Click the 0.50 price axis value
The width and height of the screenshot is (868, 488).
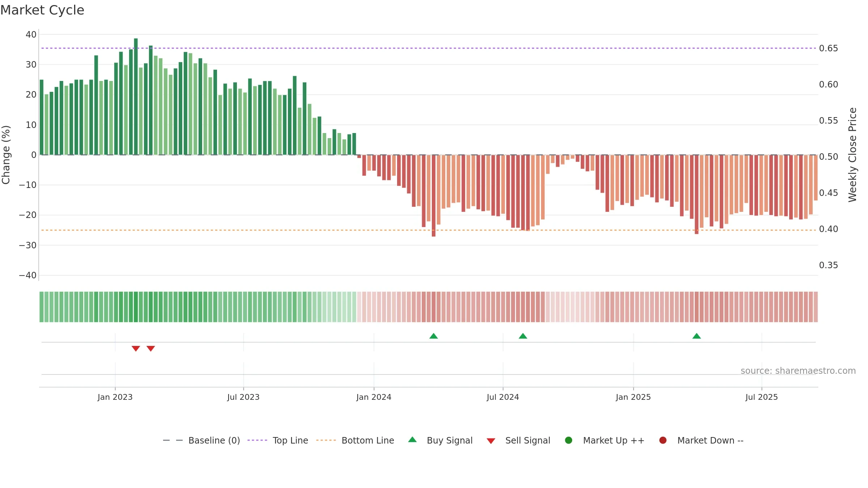(x=829, y=157)
